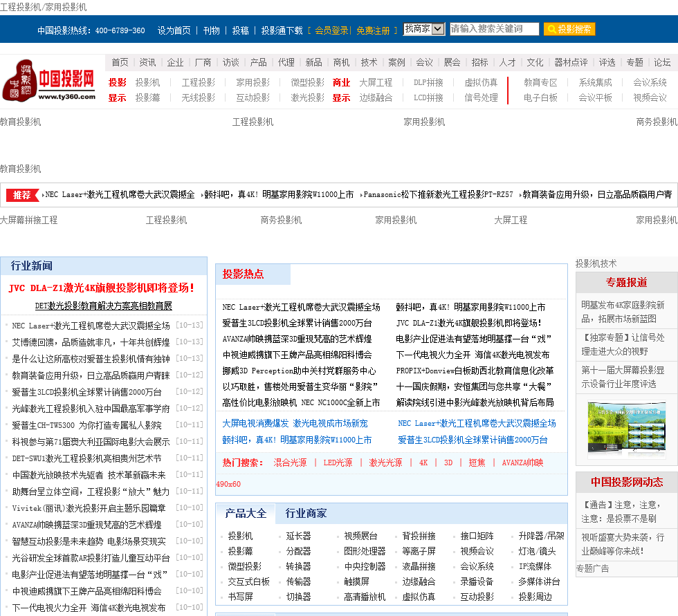This screenshot has width=678, height=616.
Task: Open headline JVC DLA-Z1激光4K旗舰投影机即将登场
Action: (102, 288)
